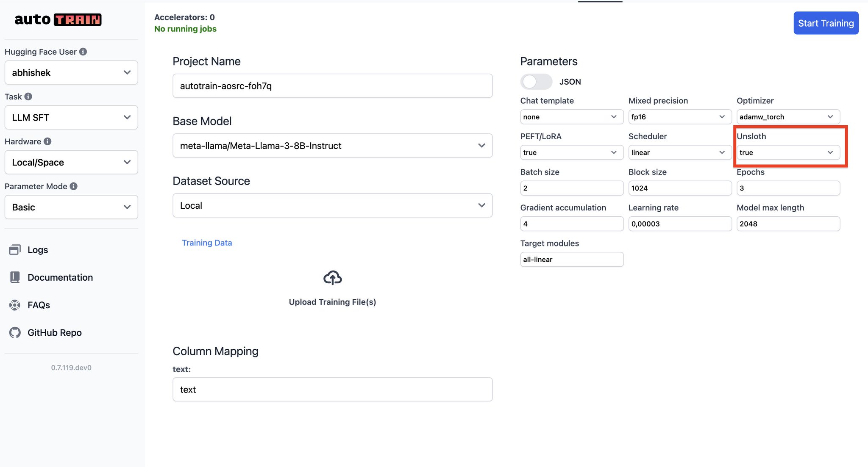Click the Hardware info icon
The width and height of the screenshot is (868, 467).
pyautogui.click(x=47, y=141)
